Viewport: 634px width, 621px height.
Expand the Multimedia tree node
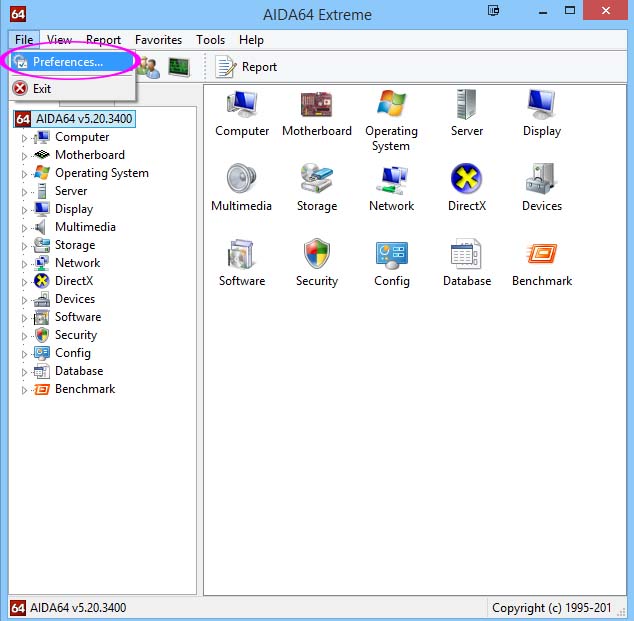(x=24, y=228)
